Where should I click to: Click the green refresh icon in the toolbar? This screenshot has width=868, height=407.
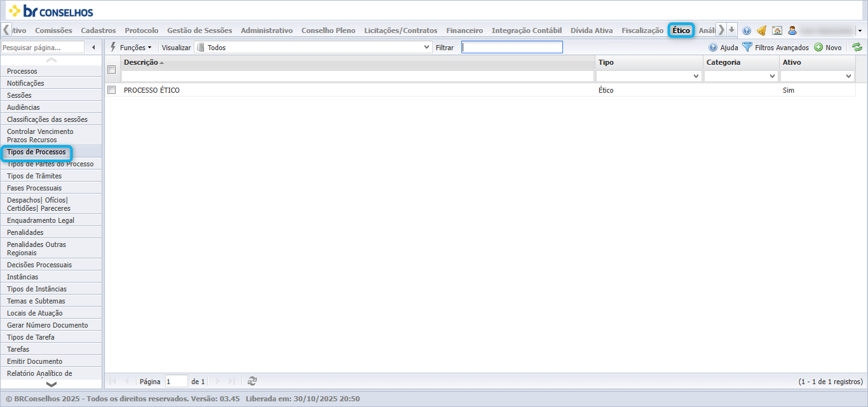857,47
